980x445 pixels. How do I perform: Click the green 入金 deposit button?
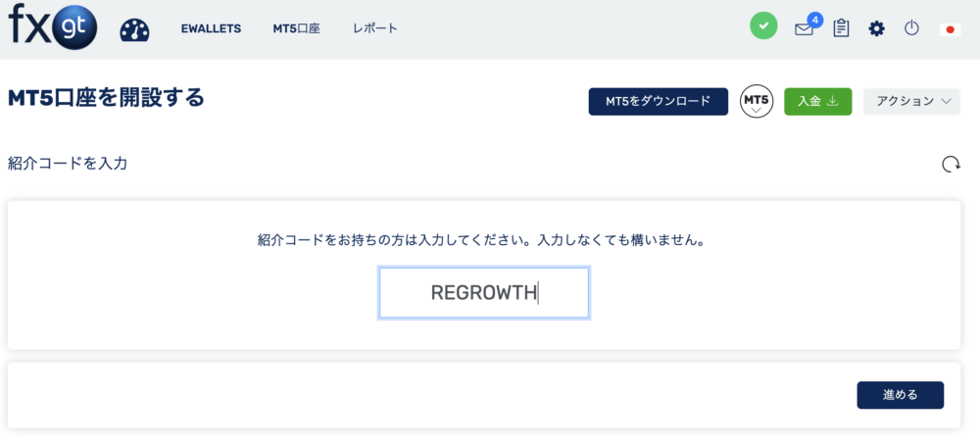[x=817, y=101]
